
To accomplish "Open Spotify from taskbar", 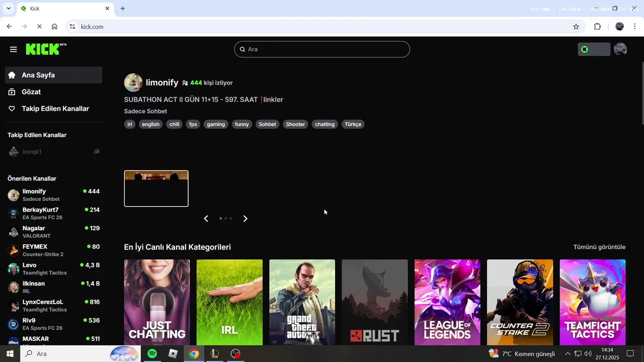I will coord(152,354).
